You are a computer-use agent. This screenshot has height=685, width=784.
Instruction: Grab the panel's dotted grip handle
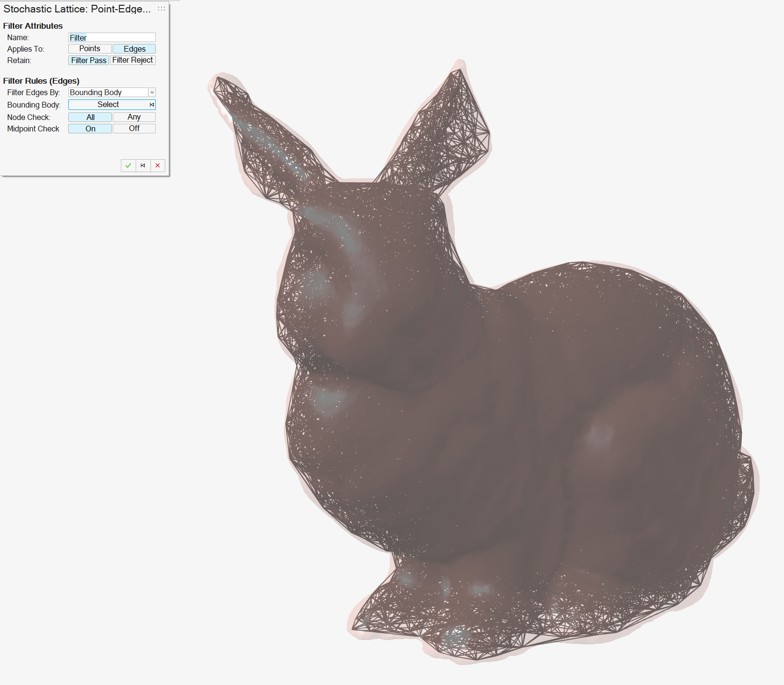[x=161, y=9]
